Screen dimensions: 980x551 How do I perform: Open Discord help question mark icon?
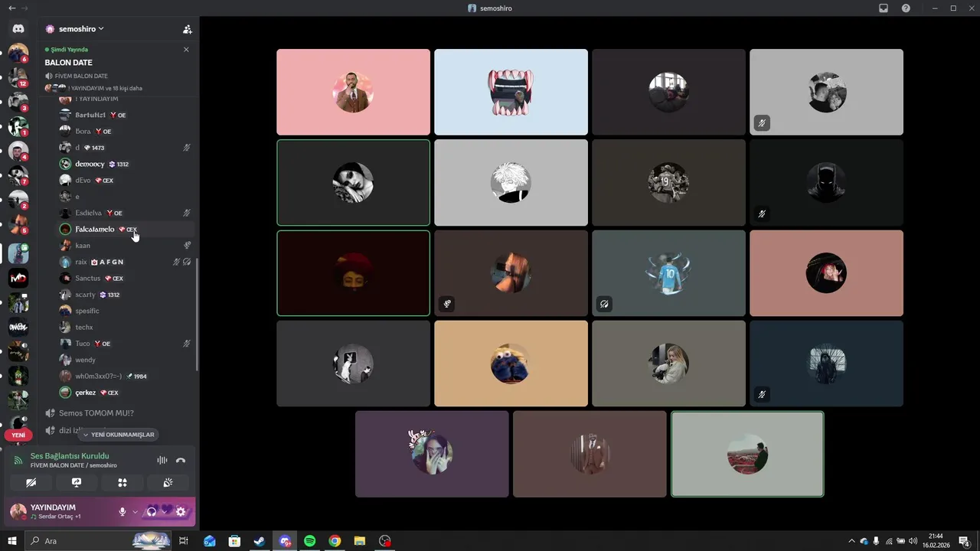click(906, 8)
